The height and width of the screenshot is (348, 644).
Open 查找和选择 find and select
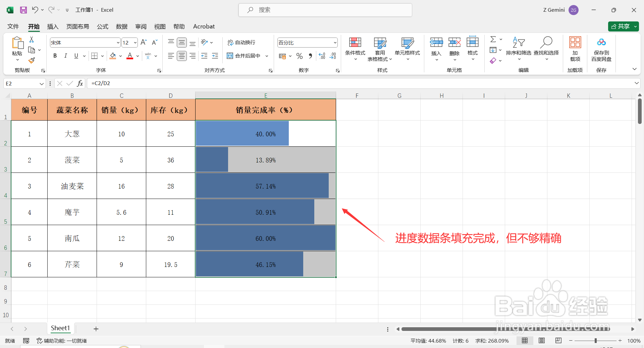coord(546,45)
